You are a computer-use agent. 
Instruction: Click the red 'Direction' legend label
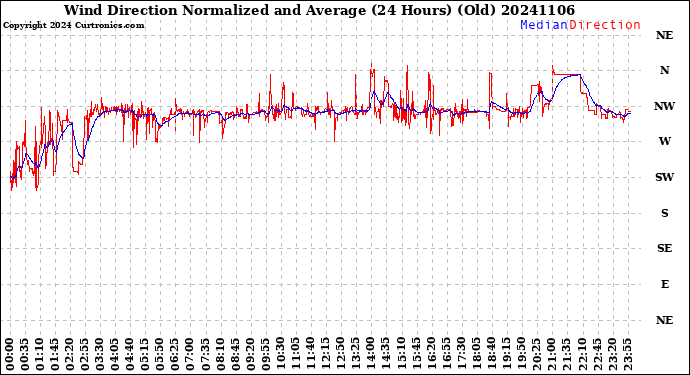click(605, 25)
